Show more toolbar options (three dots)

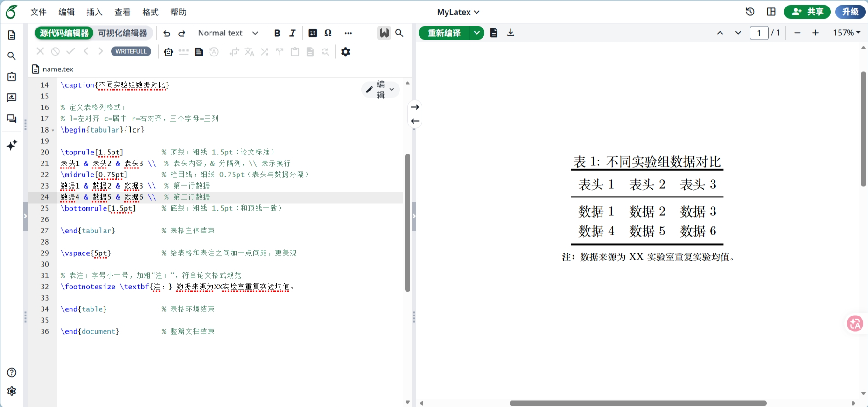click(x=348, y=33)
